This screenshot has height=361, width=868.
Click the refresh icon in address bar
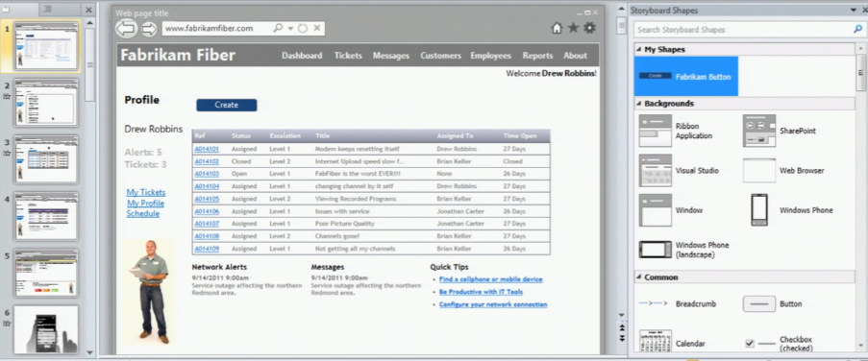click(303, 28)
